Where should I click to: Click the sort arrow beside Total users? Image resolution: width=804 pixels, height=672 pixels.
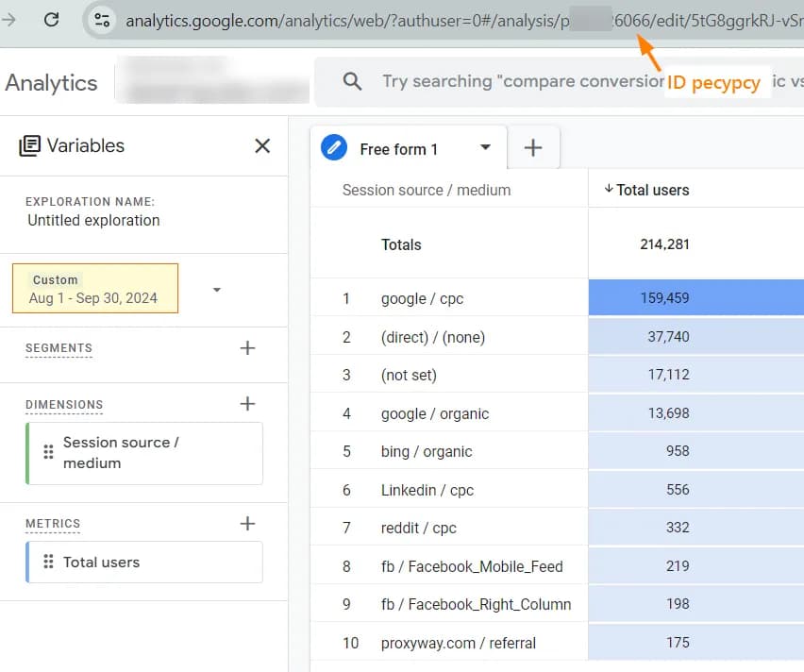[609, 189]
